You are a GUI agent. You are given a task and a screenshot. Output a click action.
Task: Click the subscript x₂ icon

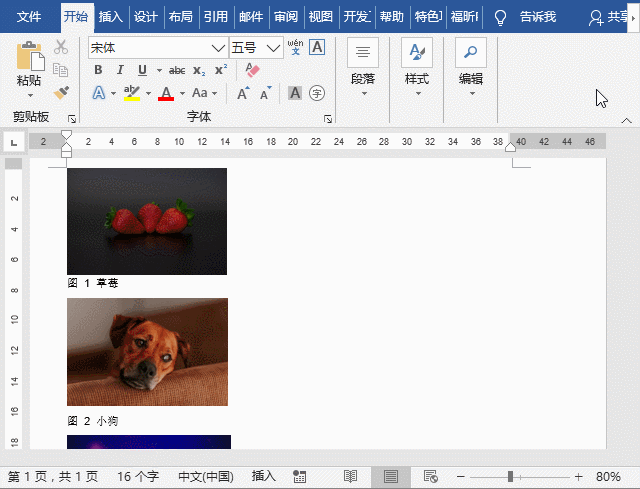[199, 70]
